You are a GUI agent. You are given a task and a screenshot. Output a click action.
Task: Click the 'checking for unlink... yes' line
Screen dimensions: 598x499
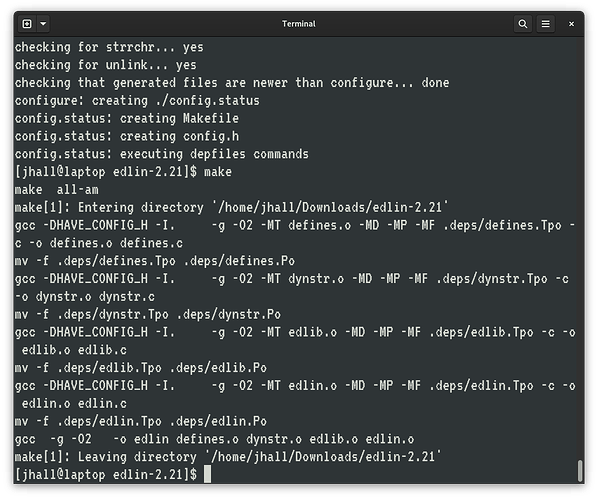pos(106,65)
